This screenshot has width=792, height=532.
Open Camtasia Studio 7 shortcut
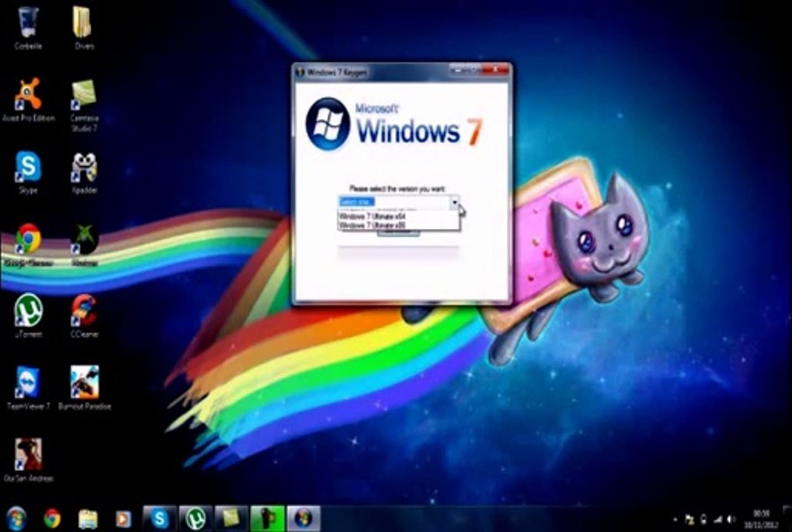pyautogui.click(x=84, y=105)
